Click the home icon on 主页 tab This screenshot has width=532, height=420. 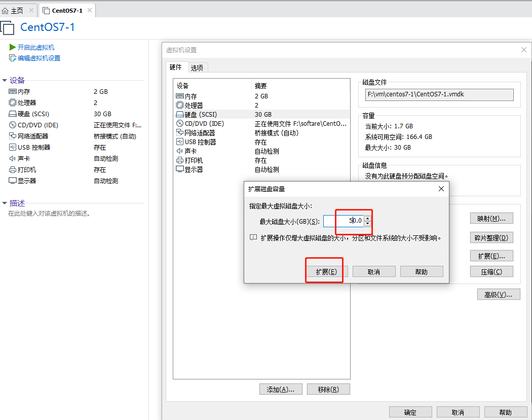pos(5,11)
